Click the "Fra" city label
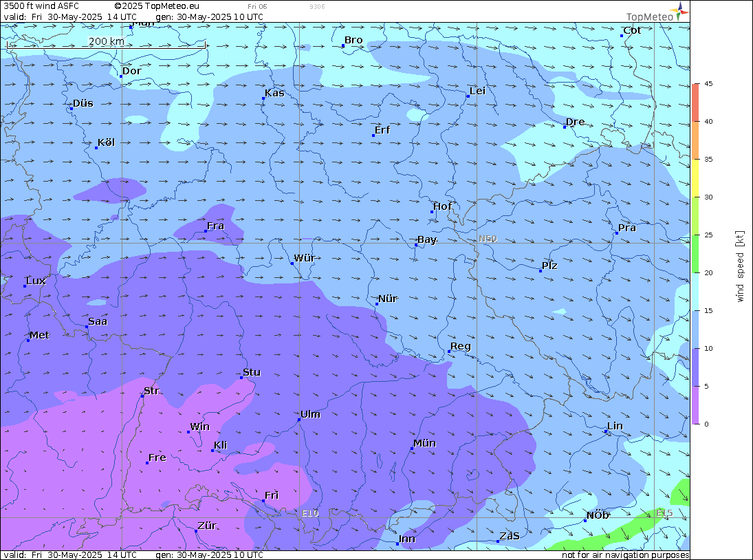 (x=216, y=226)
